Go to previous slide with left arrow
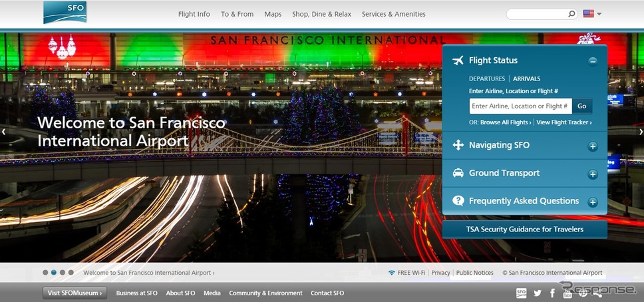The height and width of the screenshot is (302, 644). click(x=4, y=132)
